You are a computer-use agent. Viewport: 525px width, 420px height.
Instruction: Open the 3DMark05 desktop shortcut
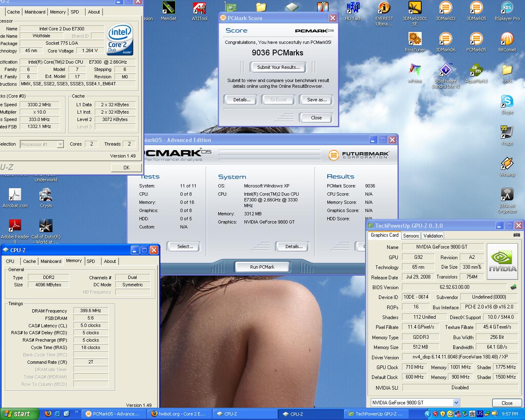click(476, 11)
